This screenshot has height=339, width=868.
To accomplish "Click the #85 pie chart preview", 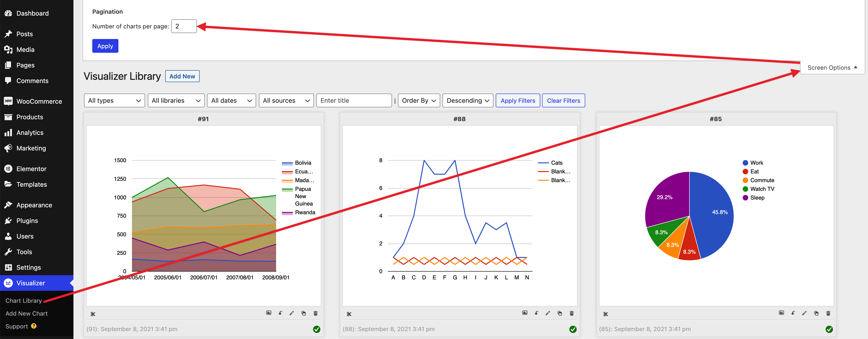I will [716, 216].
